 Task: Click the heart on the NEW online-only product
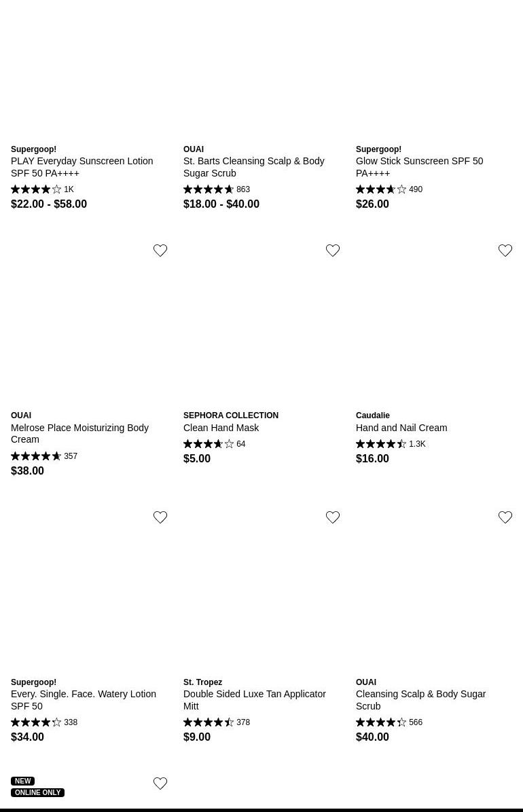(x=160, y=784)
